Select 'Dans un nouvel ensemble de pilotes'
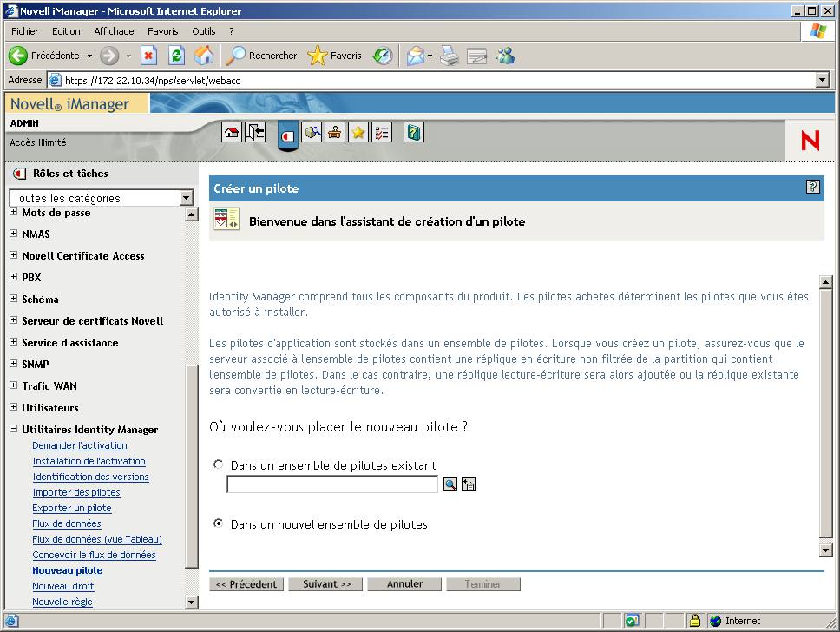 (x=219, y=523)
